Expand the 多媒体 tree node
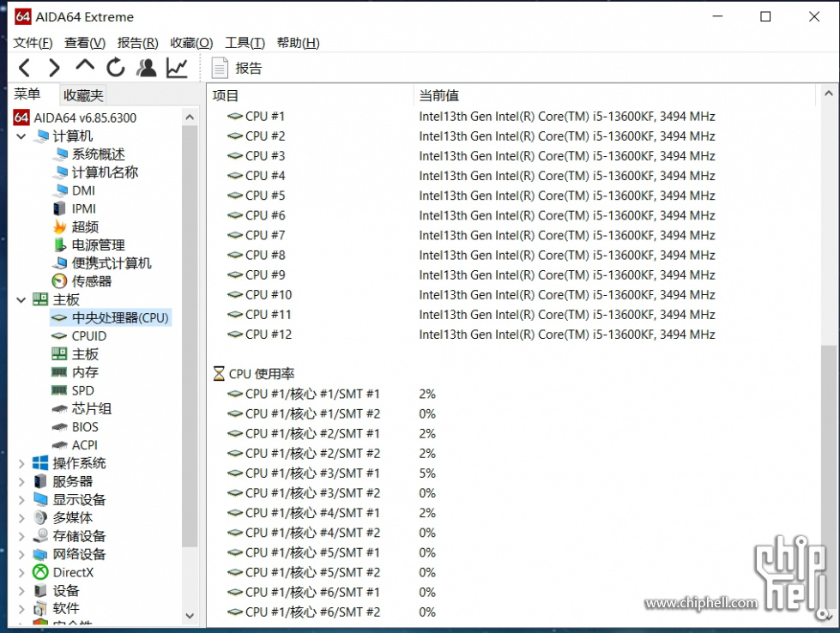 (x=21, y=518)
